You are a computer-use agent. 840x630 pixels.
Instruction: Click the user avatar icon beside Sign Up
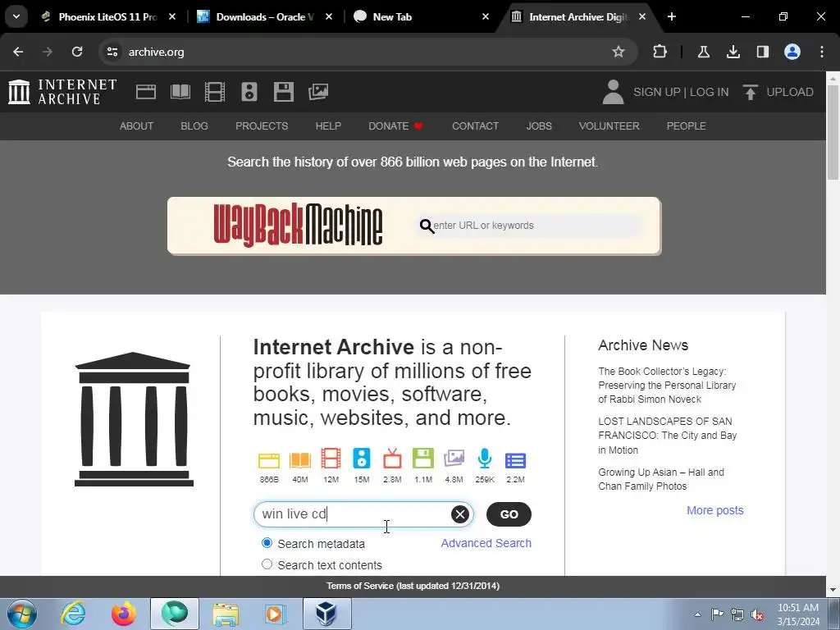[x=613, y=92]
